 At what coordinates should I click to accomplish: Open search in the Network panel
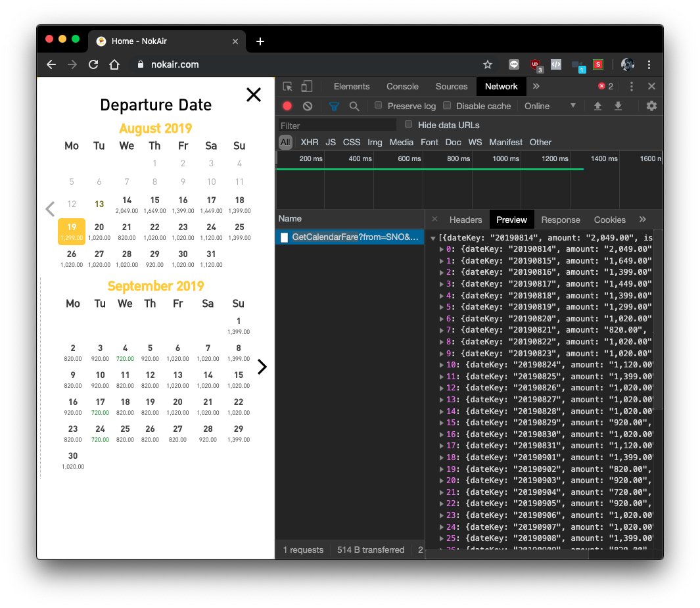[354, 106]
